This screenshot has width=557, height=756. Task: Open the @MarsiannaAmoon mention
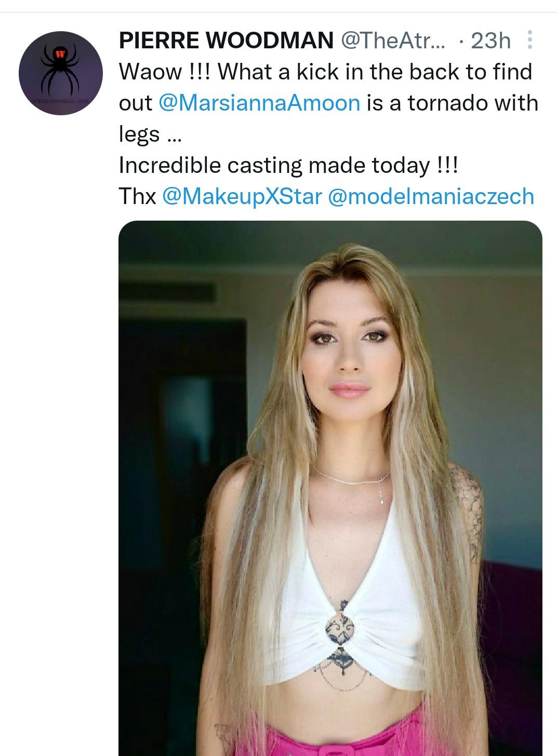[259, 103]
